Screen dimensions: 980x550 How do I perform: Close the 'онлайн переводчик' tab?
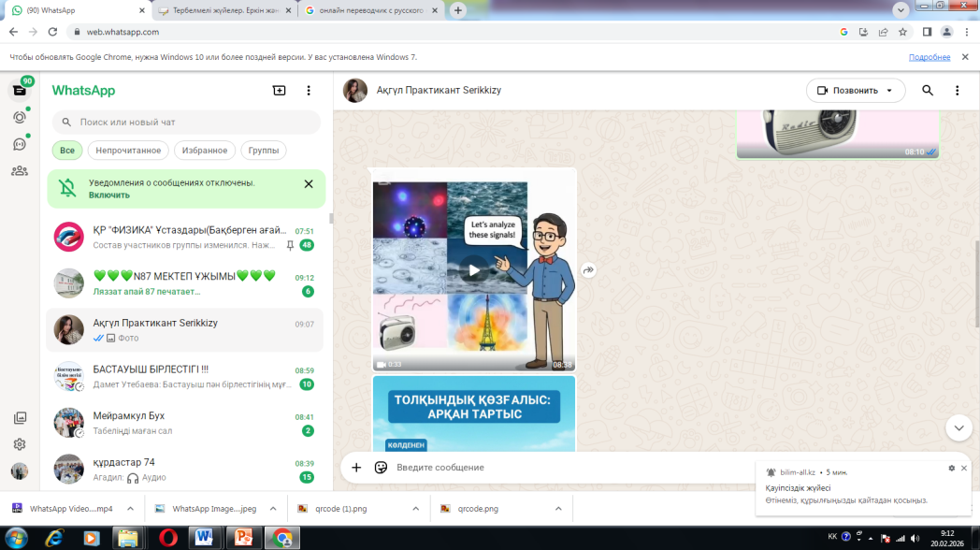[435, 10]
